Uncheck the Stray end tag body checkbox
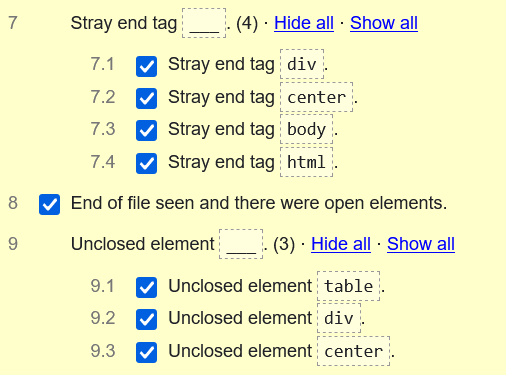 click(146, 130)
